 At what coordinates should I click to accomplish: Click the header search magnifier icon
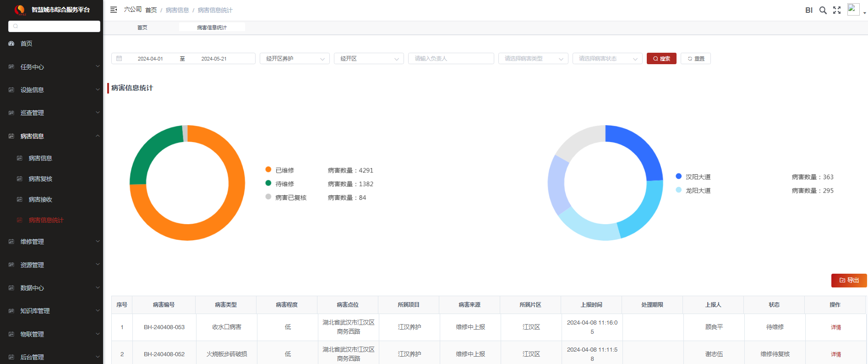pos(823,10)
